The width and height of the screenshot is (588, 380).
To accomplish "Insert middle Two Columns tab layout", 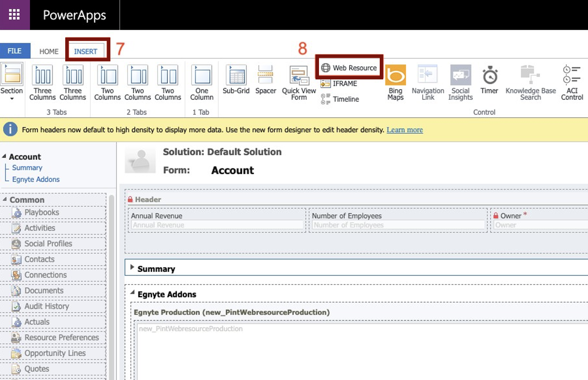I will pyautogui.click(x=137, y=83).
